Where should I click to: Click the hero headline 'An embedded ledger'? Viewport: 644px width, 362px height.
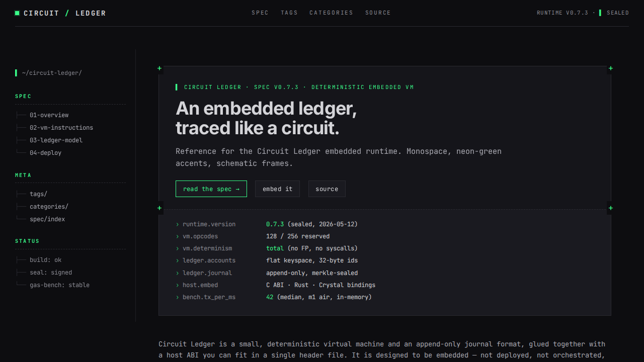pos(266,109)
